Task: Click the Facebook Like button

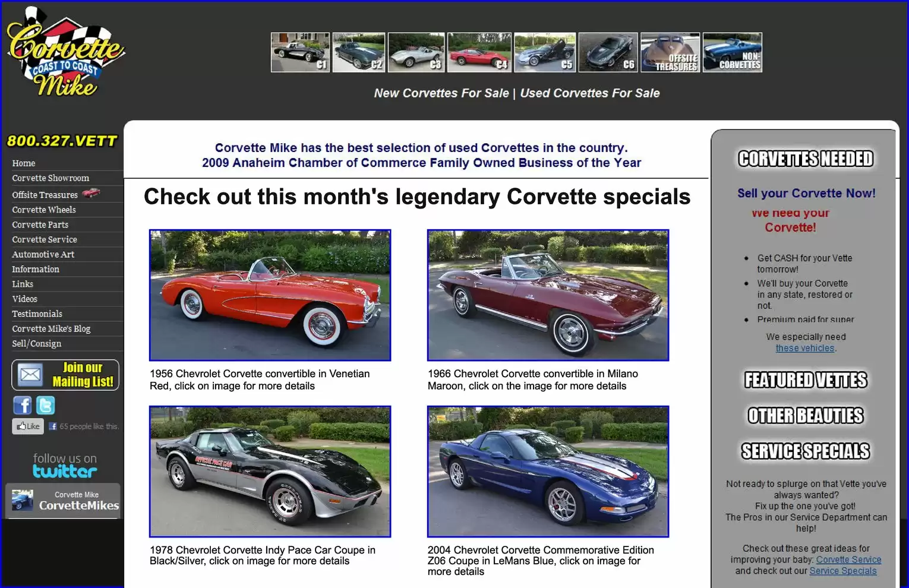Action: point(28,426)
